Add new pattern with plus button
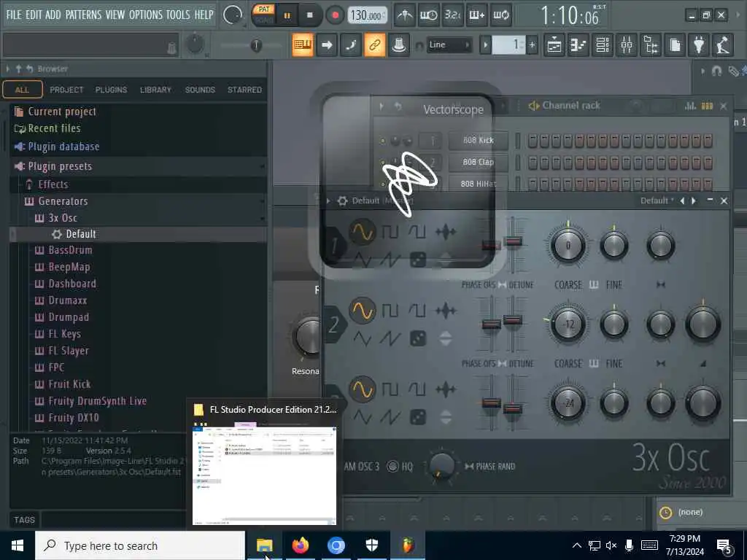 (x=532, y=45)
